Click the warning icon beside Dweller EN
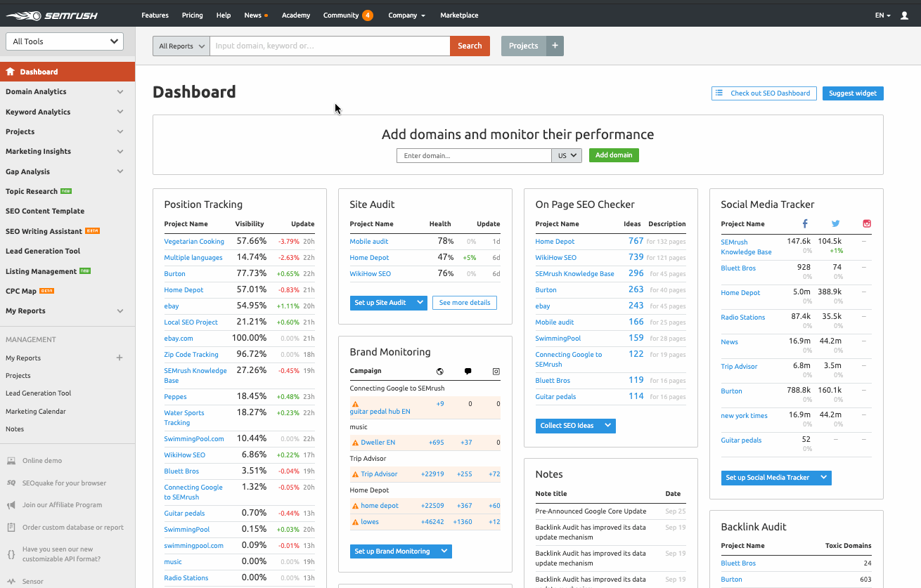 355,443
